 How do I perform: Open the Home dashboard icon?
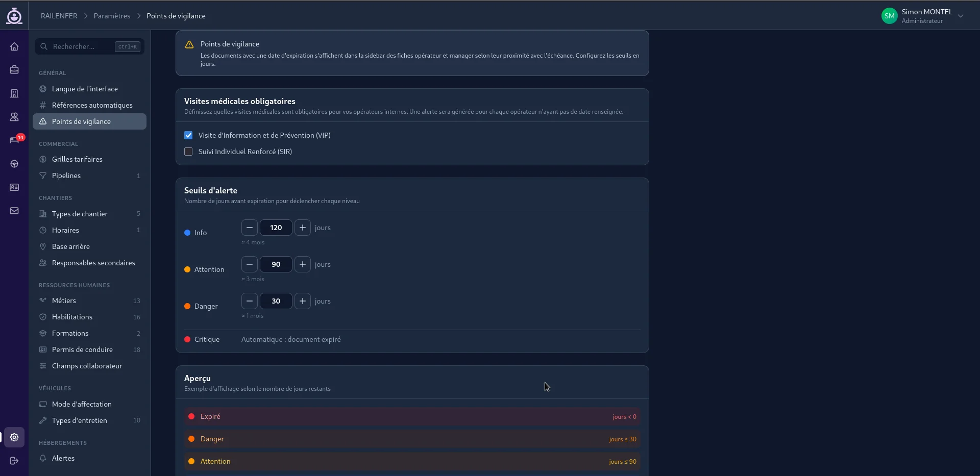[14, 46]
